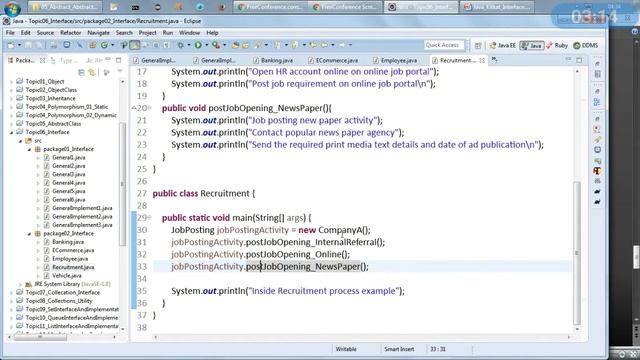This screenshot has width=640, height=360.
Task: Maximize the editor area
Action: [x=579, y=60]
